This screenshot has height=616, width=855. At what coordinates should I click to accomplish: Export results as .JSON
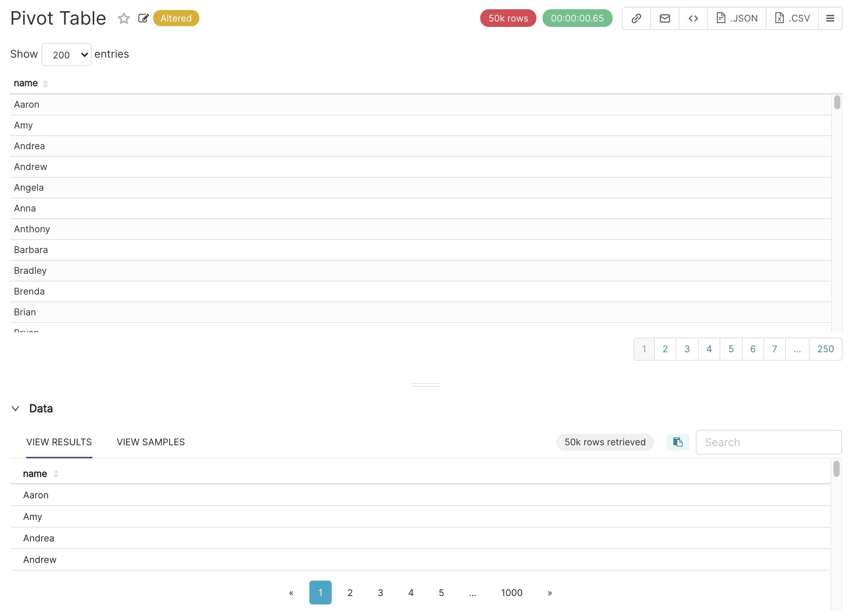click(736, 18)
